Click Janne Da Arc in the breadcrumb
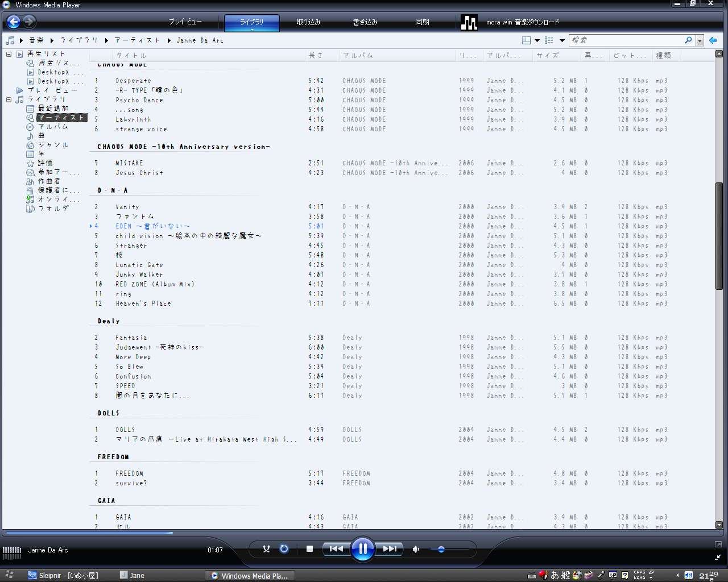Viewport: 728px width, 582px height. (200, 40)
